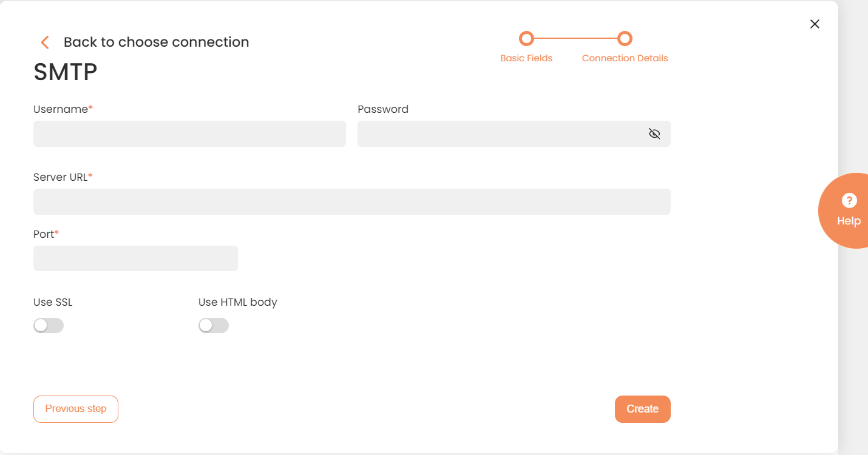Click the stepper progress line
The height and width of the screenshot is (455, 868).
point(575,38)
